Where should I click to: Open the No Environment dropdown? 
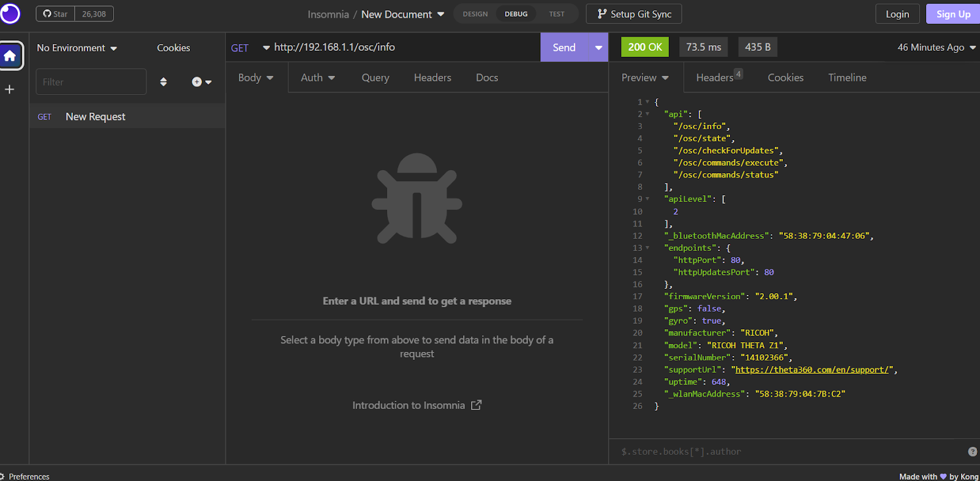tap(77, 48)
